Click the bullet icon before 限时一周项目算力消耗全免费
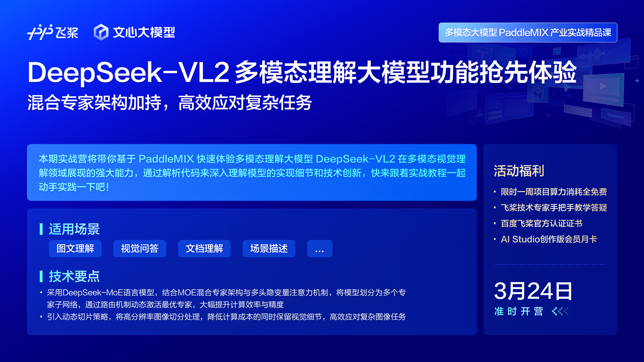 click(495, 192)
